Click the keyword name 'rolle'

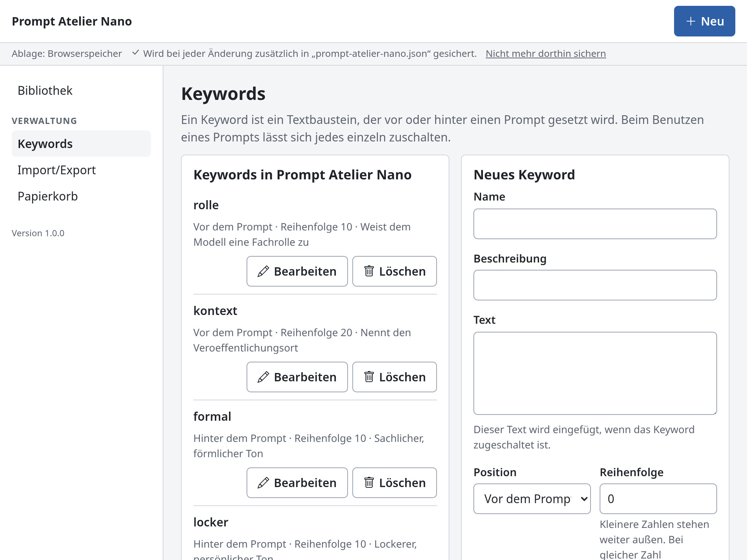[x=206, y=205]
